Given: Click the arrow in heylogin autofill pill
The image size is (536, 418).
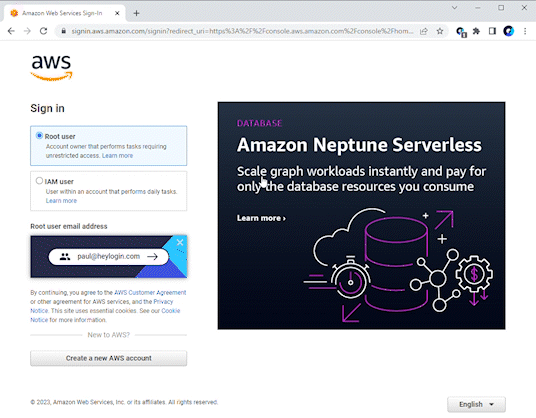Looking at the screenshot, I should 152,256.
